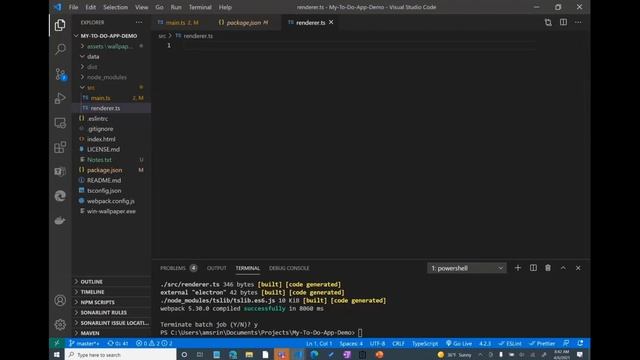Click the feedback icon in status bar
This screenshot has width=640, height=360.
[566, 343]
